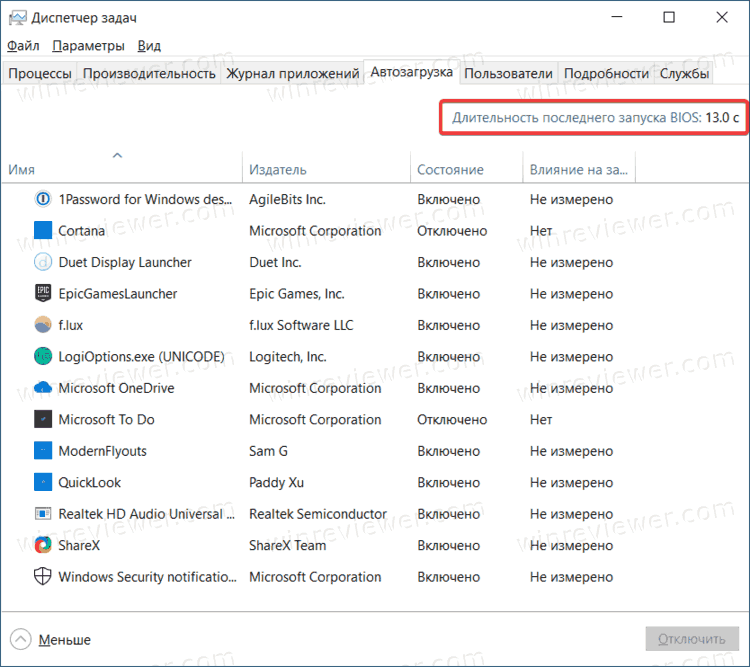Switch to the Службы tab
This screenshot has height=667, width=750.
coord(684,74)
